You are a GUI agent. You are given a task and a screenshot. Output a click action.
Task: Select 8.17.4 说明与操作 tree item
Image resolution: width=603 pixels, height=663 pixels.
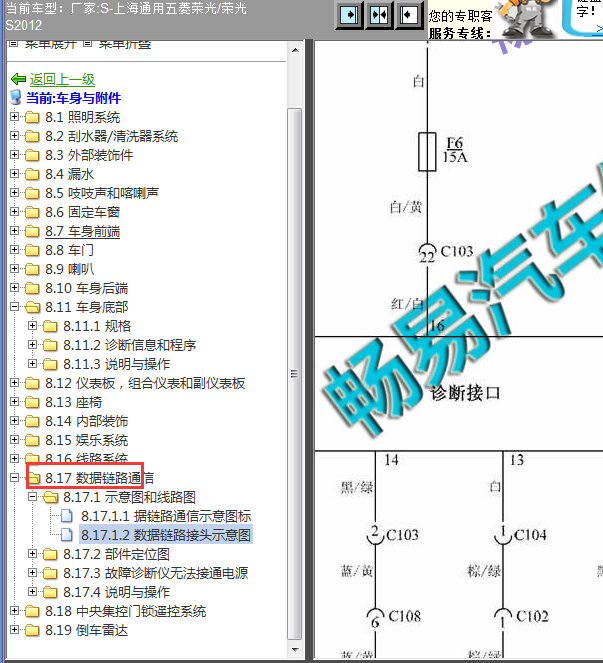116,592
